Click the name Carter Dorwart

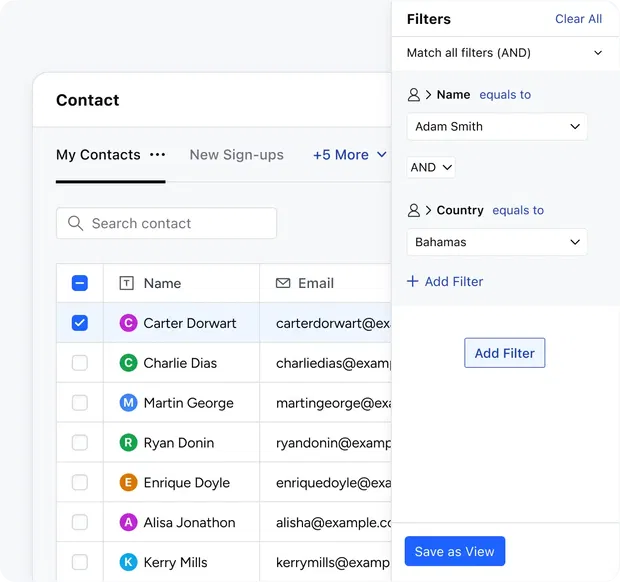190,323
